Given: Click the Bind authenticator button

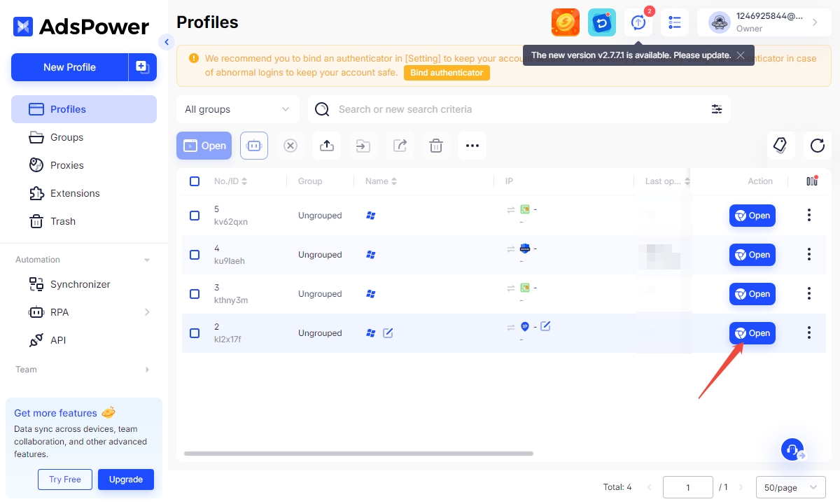Looking at the screenshot, I should (447, 73).
